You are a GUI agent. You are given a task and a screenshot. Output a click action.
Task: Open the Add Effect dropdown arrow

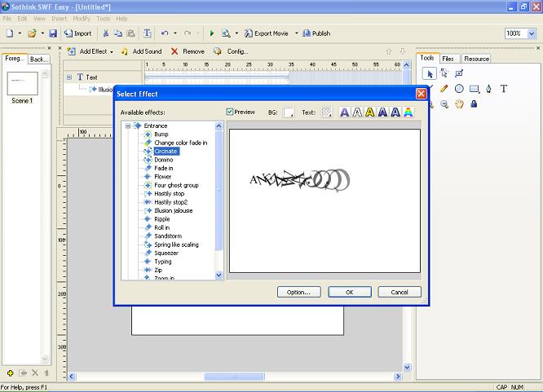tap(112, 51)
